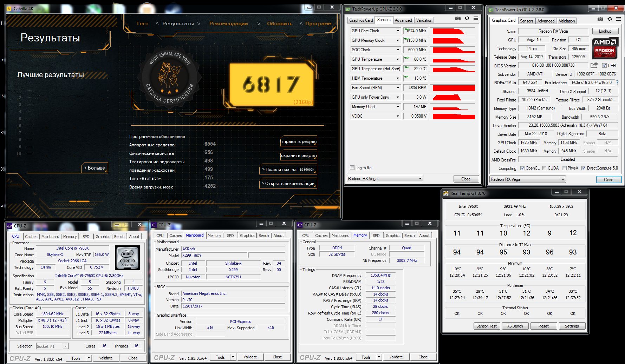This screenshot has height=364, width=625.
Task: Toggle the UEFI checkbox
Action: 604,66
